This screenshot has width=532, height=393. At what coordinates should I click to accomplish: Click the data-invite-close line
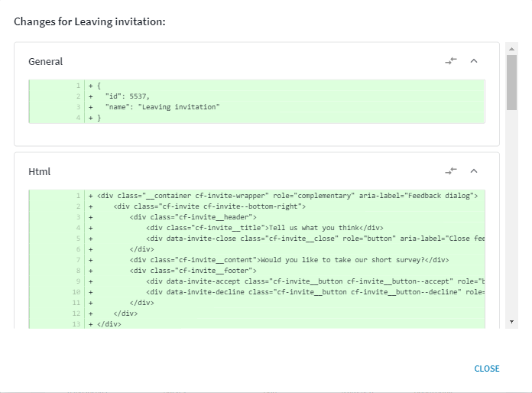coord(257,239)
